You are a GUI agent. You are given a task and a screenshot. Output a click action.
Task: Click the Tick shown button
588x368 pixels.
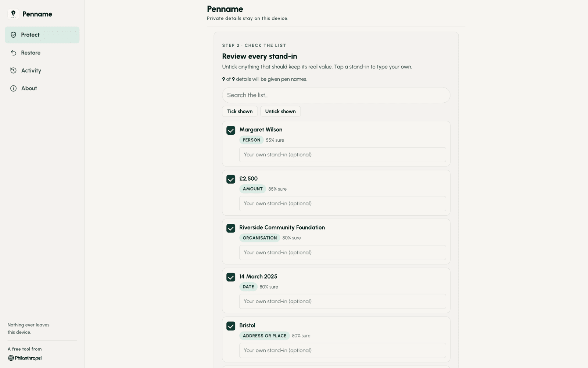point(240,112)
